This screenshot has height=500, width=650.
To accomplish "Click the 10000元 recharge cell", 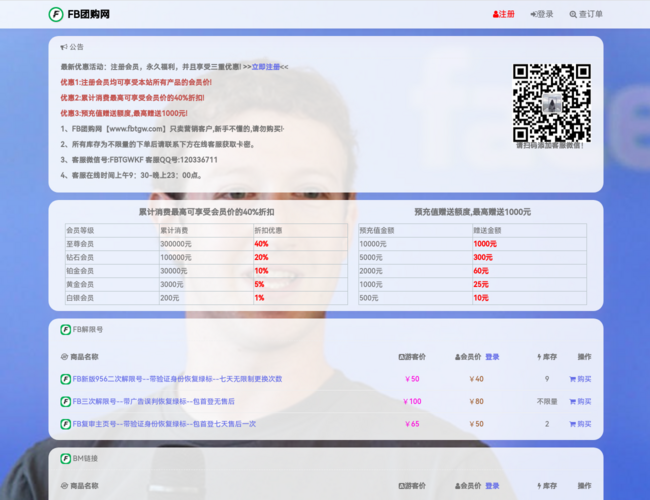I will [415, 244].
